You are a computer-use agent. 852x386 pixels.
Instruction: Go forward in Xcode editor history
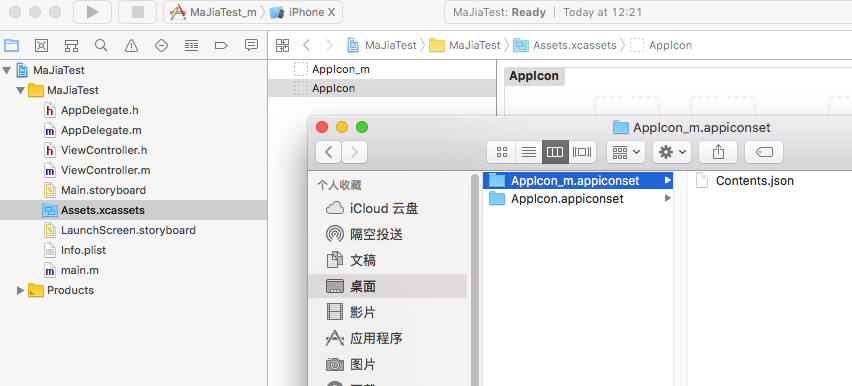(329, 45)
